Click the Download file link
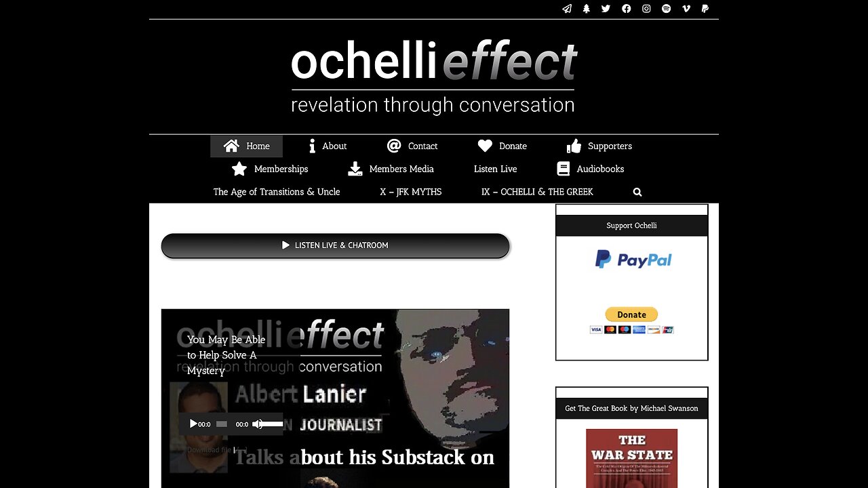The image size is (868, 488). pos(210,450)
